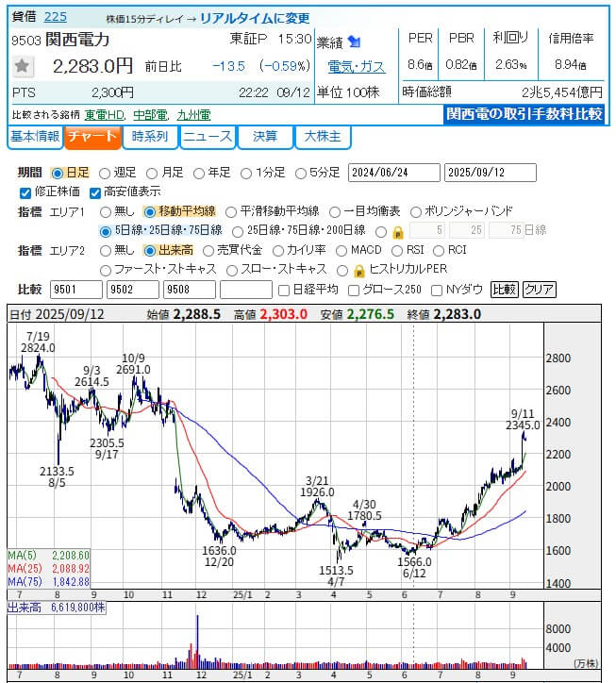The image size is (616, 683).
Task: Open the 九州電 comparison stock link
Action: (194, 115)
